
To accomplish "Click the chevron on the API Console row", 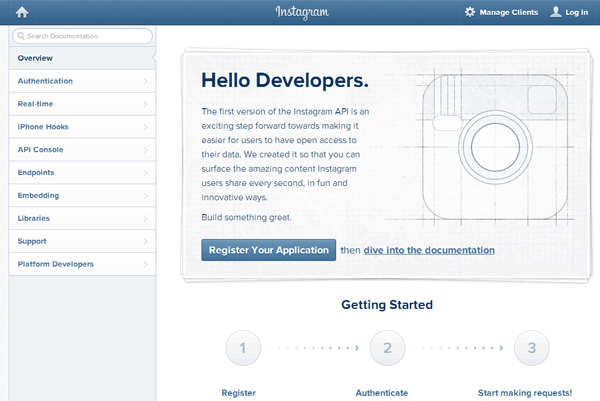I will pyautogui.click(x=145, y=150).
